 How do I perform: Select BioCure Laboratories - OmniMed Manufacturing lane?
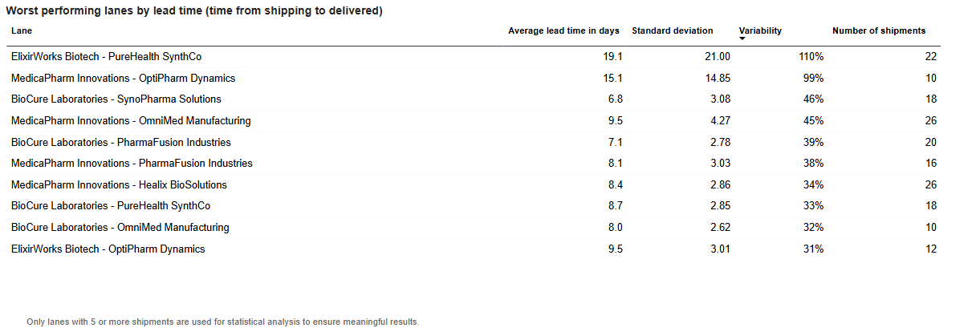point(120,228)
